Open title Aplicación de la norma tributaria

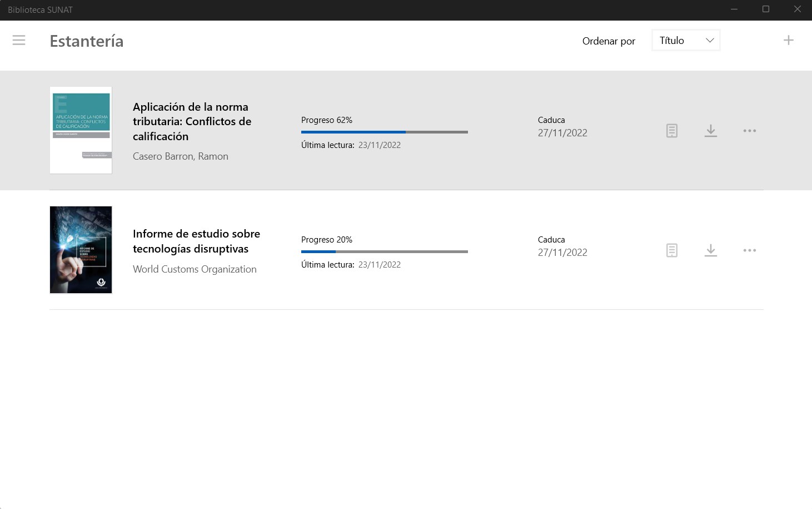(x=192, y=121)
